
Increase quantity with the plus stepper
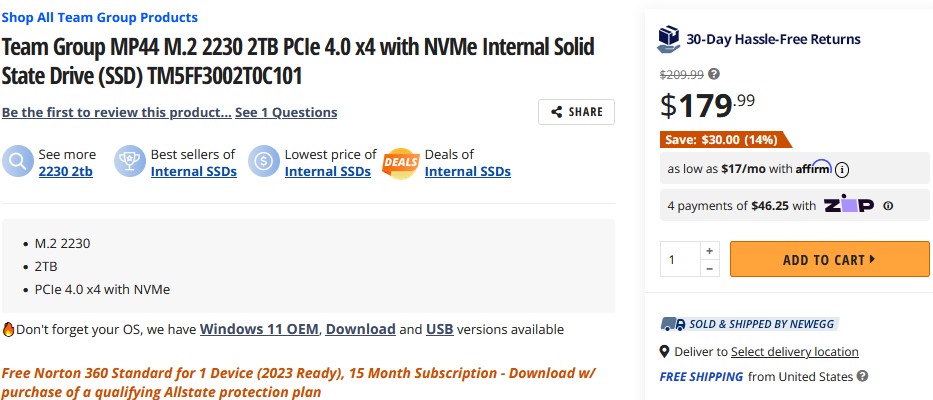709,250
